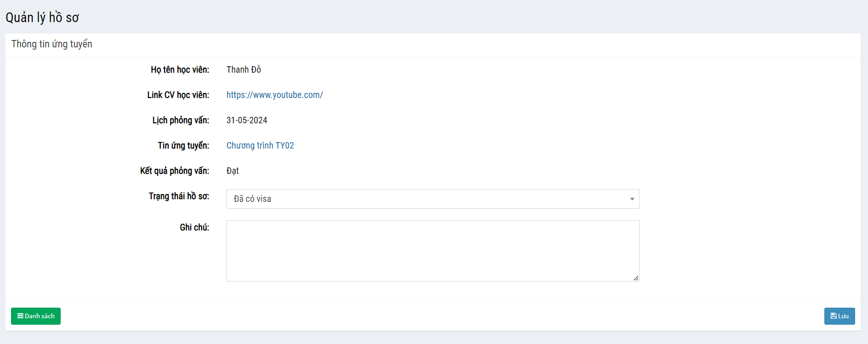The image size is (868, 344).
Task: Click the interview result 'Đạt'
Action: click(x=233, y=171)
